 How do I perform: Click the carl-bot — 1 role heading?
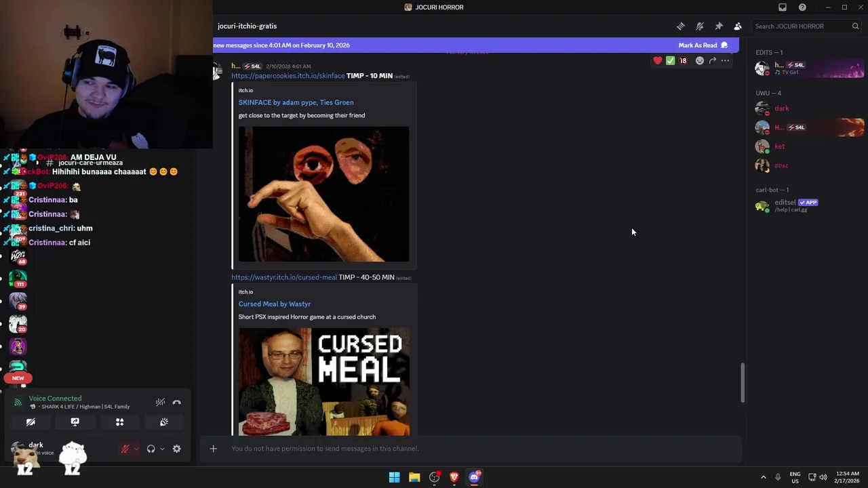tap(772, 190)
